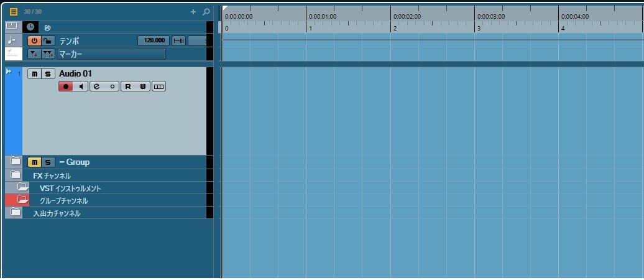This screenshot has width=644, height=280.
Task: Click the 秒 ruler format label
Action: click(48, 28)
